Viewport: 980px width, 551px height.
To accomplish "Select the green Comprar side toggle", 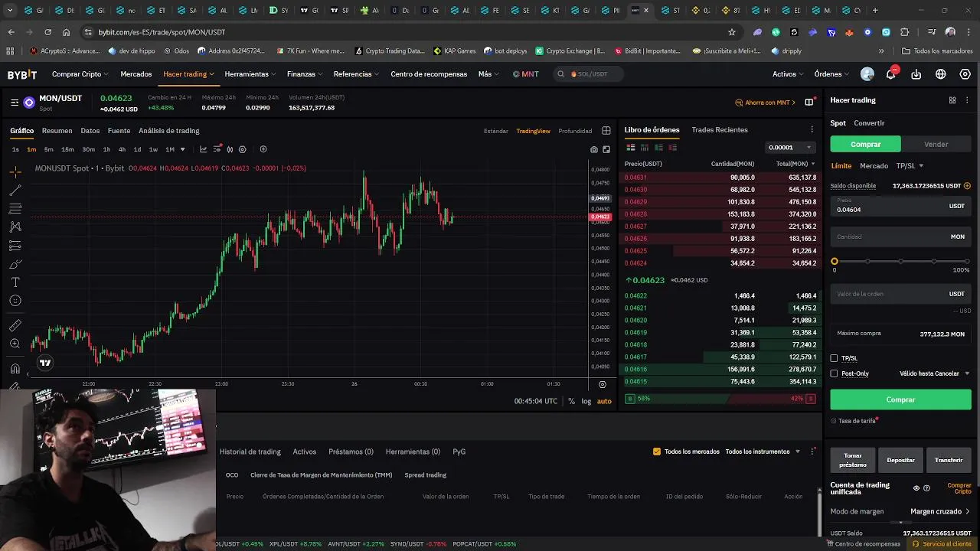I will (865, 144).
